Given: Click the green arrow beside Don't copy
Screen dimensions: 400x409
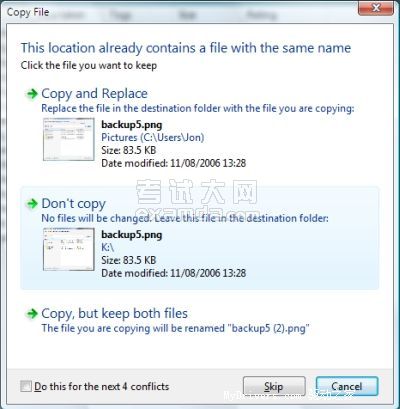Looking at the screenshot, I should click(x=32, y=204).
